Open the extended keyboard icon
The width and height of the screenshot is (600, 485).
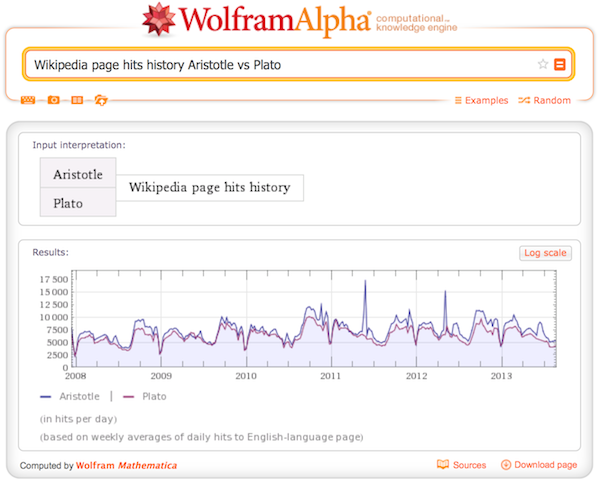pos(28,100)
